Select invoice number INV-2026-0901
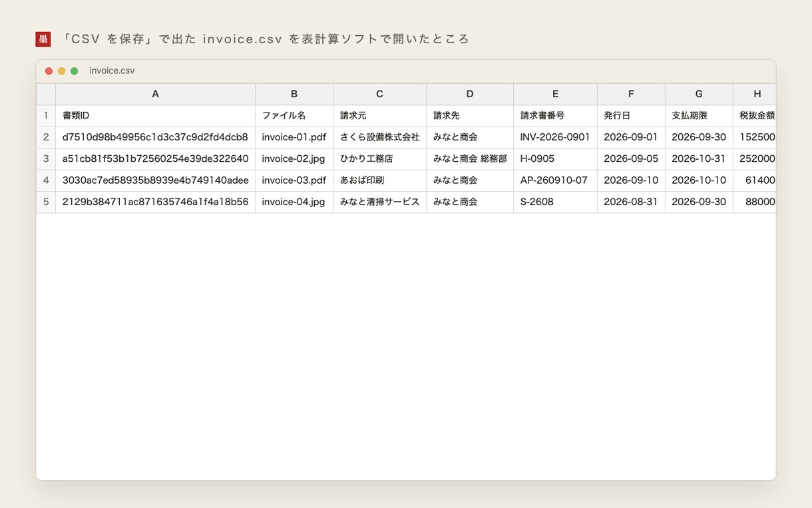 (x=555, y=137)
